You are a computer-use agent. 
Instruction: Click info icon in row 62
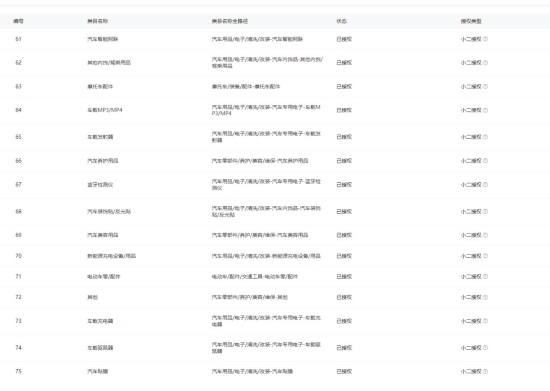pos(485,63)
